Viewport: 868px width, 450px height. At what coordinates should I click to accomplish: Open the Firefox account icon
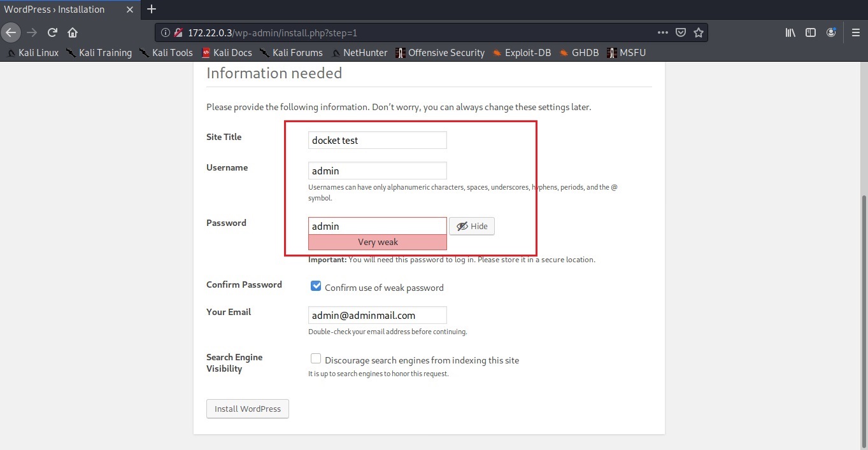[831, 32]
